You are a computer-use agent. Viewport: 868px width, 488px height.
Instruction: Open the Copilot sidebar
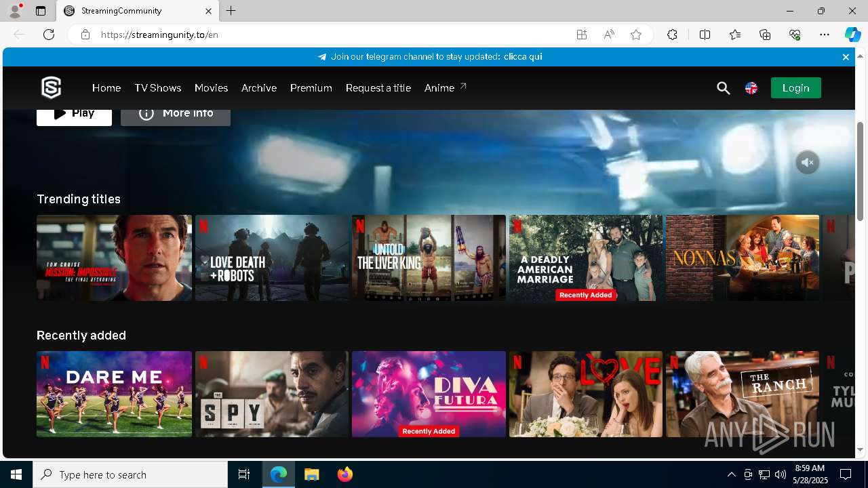(852, 35)
